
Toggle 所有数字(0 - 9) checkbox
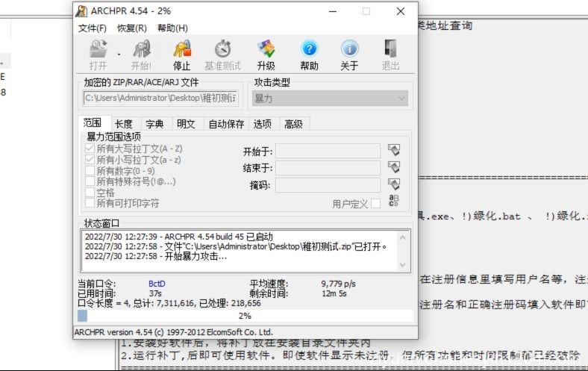[x=90, y=171]
